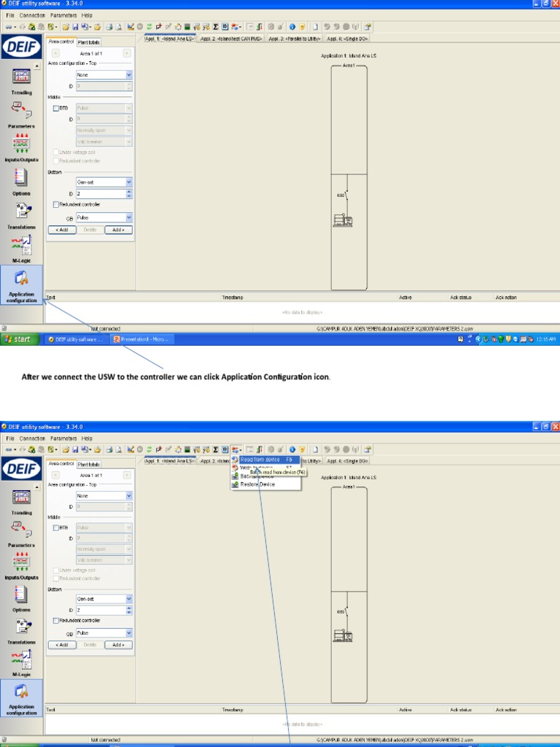Open Parameters in the upper window sidebar

pyautogui.click(x=21, y=115)
